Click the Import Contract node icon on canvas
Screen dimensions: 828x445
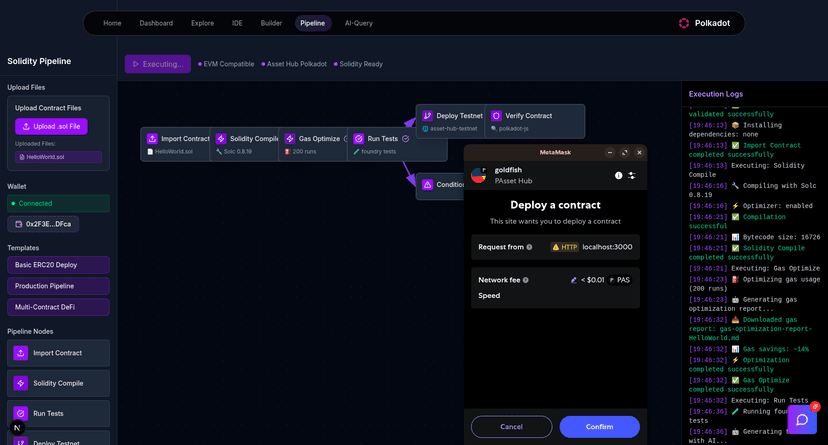[x=152, y=139]
